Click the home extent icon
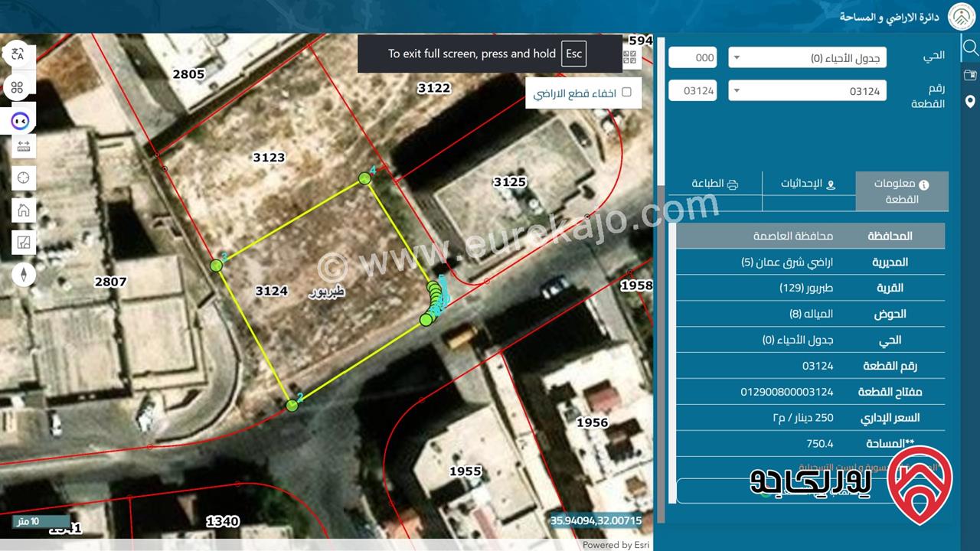This screenshot has width=980, height=551. [x=23, y=210]
